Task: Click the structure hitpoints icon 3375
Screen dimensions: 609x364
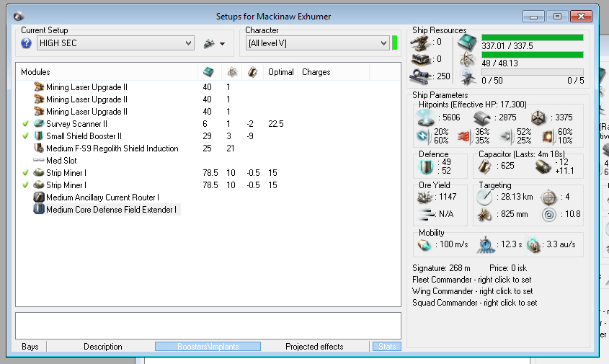Action: (x=538, y=117)
